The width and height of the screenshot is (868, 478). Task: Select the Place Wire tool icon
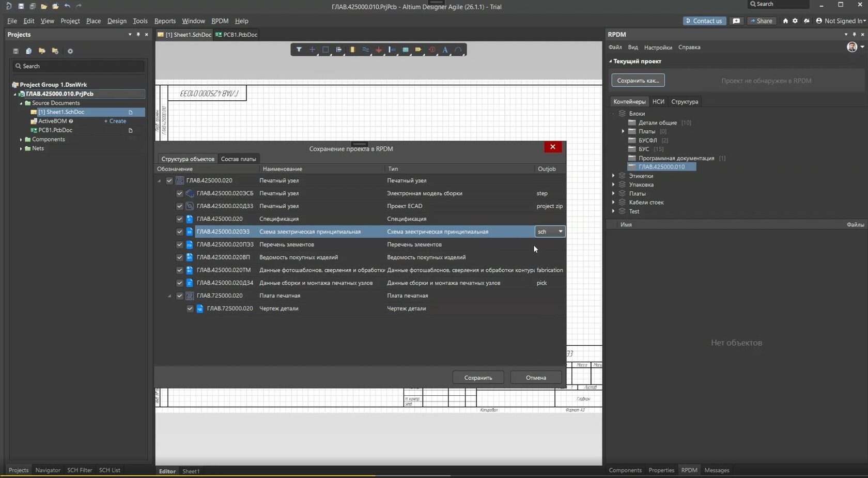click(x=366, y=50)
